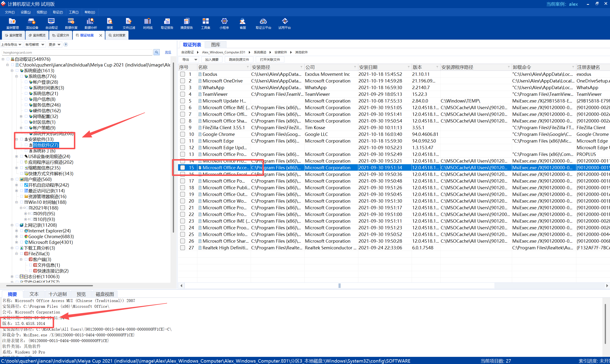Viewport: 610px width, 364px height.
Task: Open the 导出 dropdown arrow
Action: (195, 60)
